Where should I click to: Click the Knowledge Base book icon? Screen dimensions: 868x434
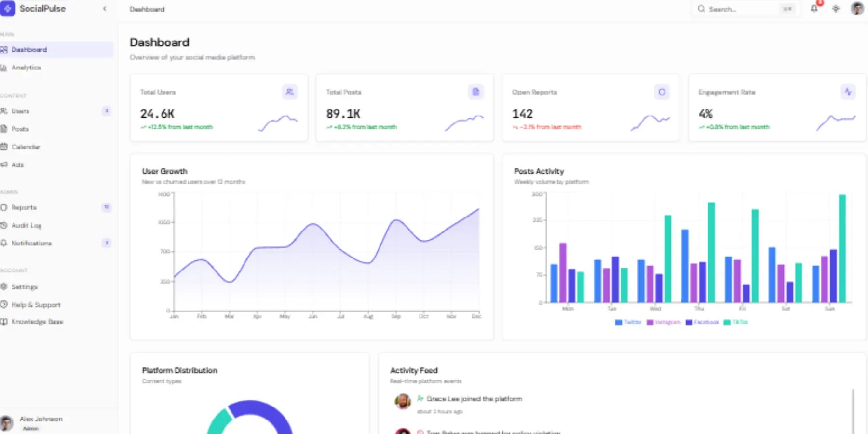pyautogui.click(x=3, y=322)
